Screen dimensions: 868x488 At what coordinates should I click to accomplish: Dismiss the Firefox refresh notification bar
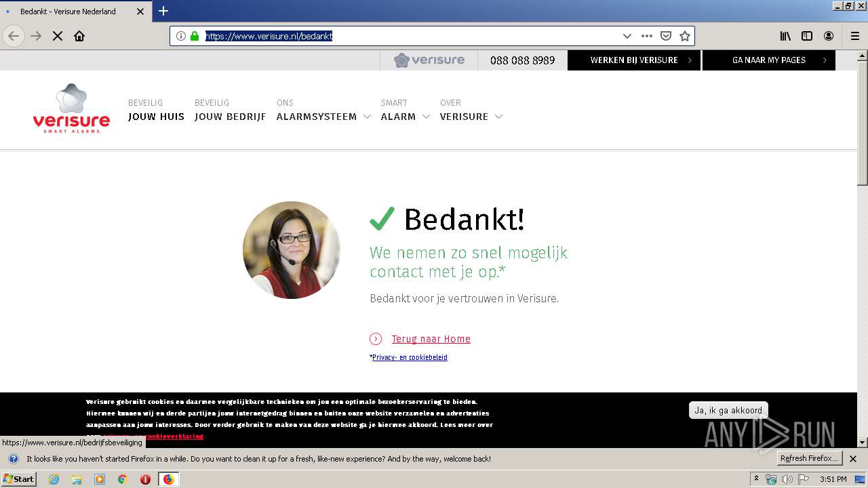pos(853,459)
